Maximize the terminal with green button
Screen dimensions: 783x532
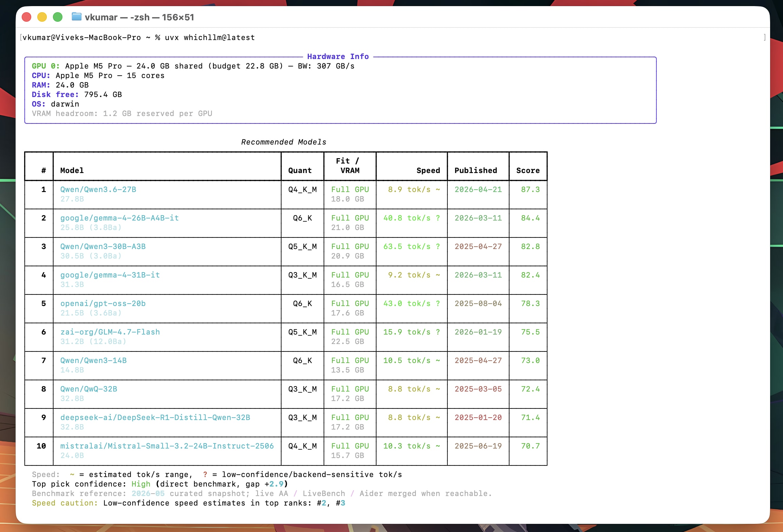pos(58,17)
